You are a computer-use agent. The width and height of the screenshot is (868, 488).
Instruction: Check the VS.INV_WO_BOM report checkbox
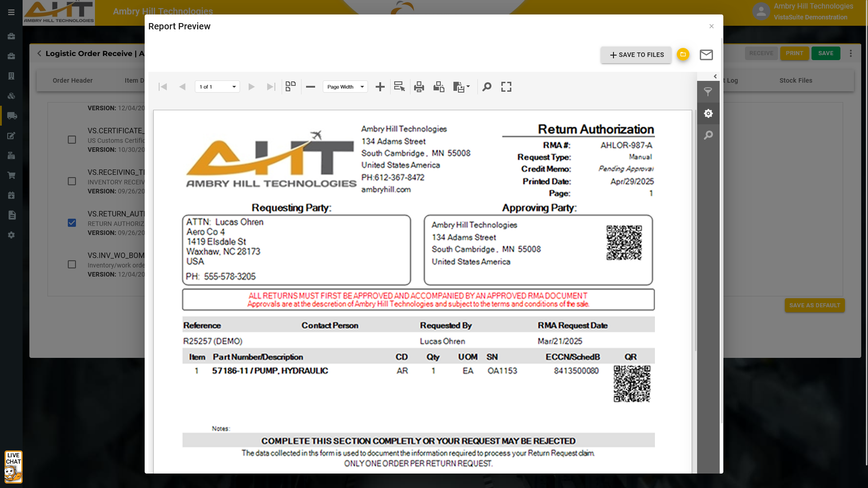click(72, 264)
